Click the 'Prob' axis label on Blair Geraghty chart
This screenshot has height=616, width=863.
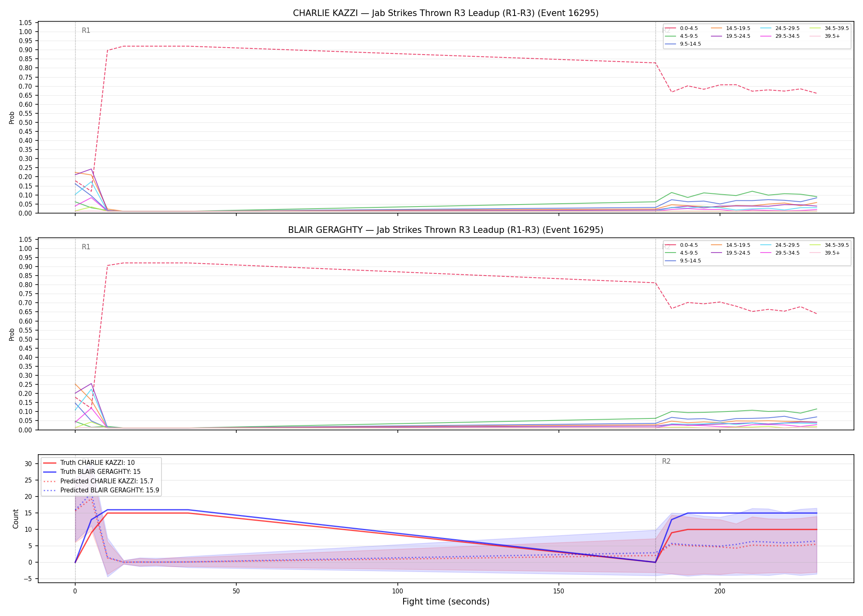pos(12,334)
